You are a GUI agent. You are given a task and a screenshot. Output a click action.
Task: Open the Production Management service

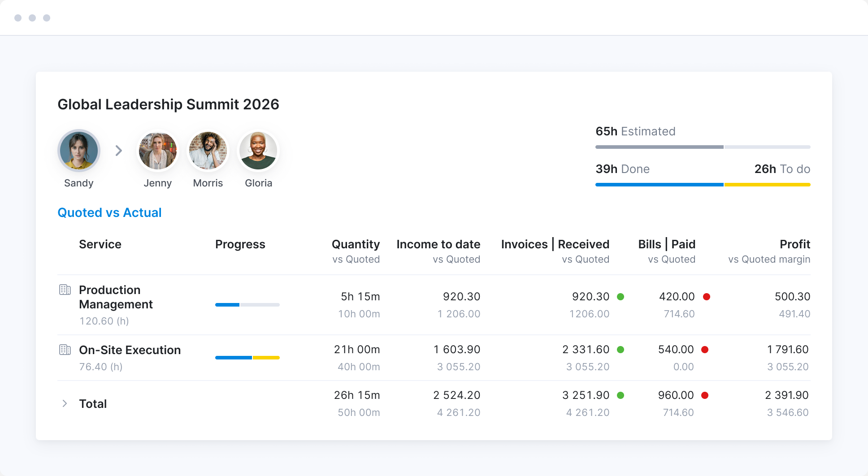click(x=116, y=297)
